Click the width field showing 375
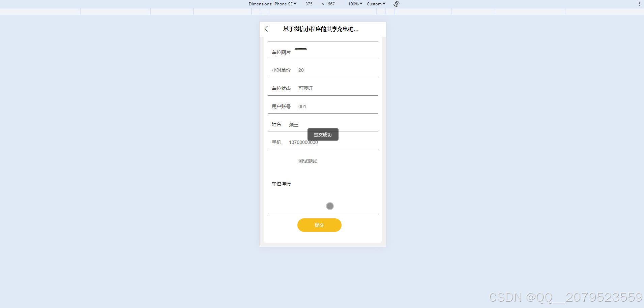644x308 pixels. click(x=309, y=4)
